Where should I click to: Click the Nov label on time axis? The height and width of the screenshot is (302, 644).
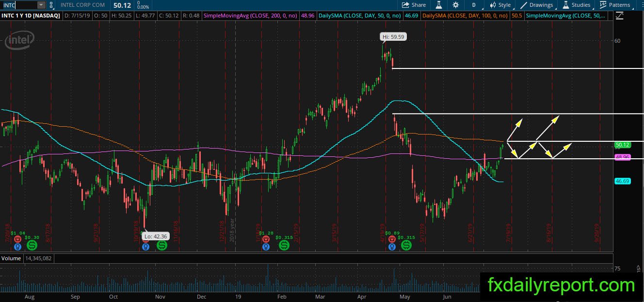(x=160, y=297)
